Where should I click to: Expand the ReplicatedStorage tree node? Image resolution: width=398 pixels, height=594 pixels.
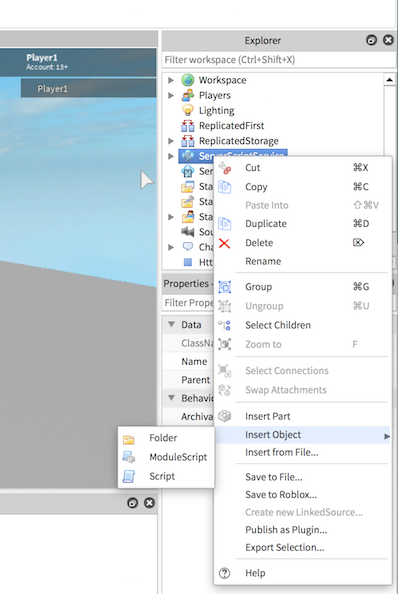tap(171, 141)
